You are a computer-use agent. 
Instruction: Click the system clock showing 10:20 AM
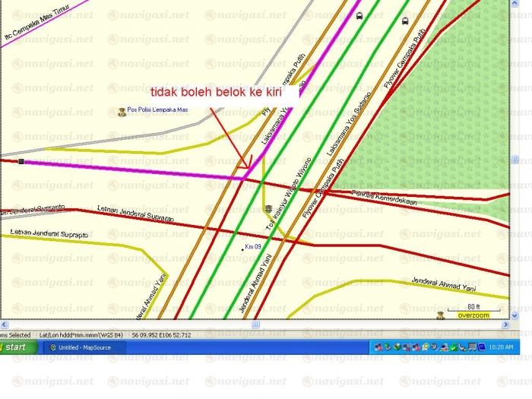[x=501, y=347]
